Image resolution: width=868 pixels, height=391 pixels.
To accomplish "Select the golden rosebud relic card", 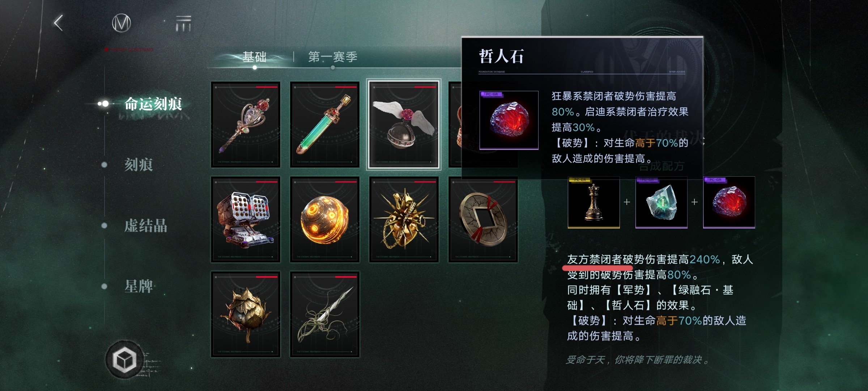I will (246, 314).
